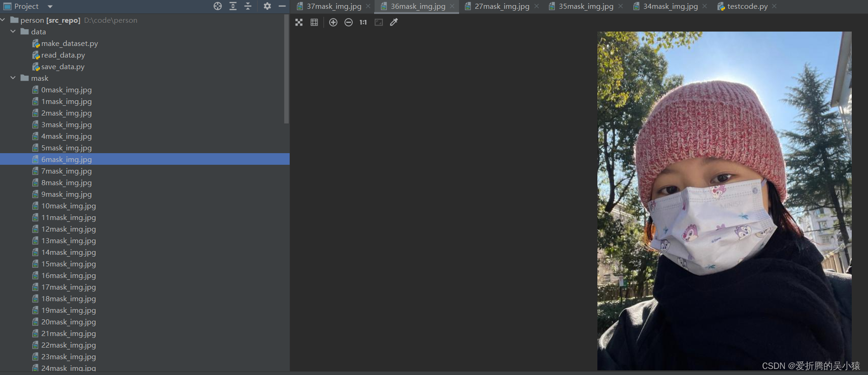The width and height of the screenshot is (868, 375).
Task: Select 5mask_img.jpg in tree
Action: click(x=66, y=148)
